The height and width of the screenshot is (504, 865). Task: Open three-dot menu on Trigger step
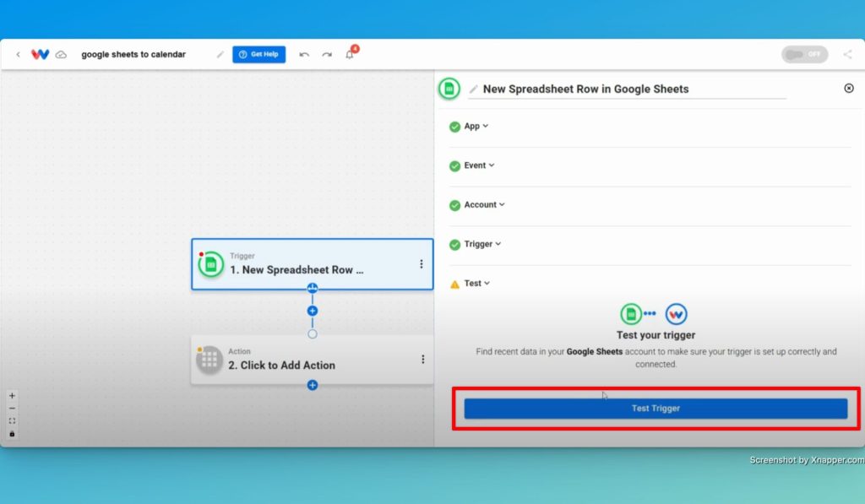(422, 264)
